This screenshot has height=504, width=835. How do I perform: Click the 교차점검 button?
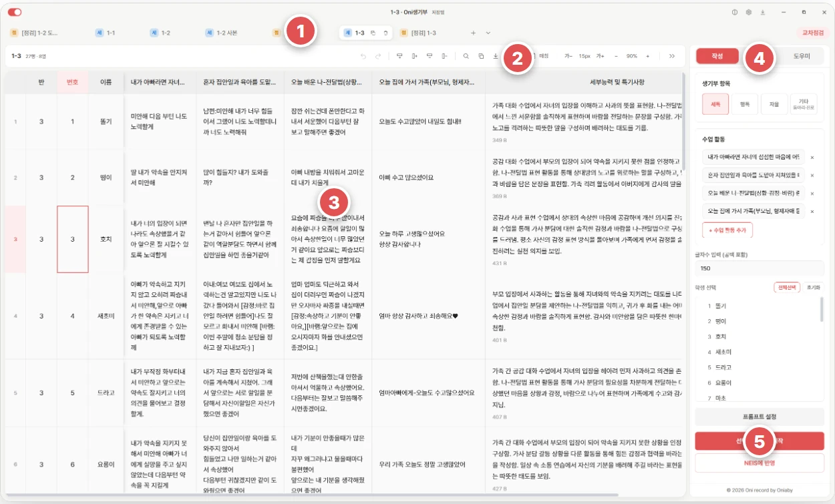click(x=812, y=33)
